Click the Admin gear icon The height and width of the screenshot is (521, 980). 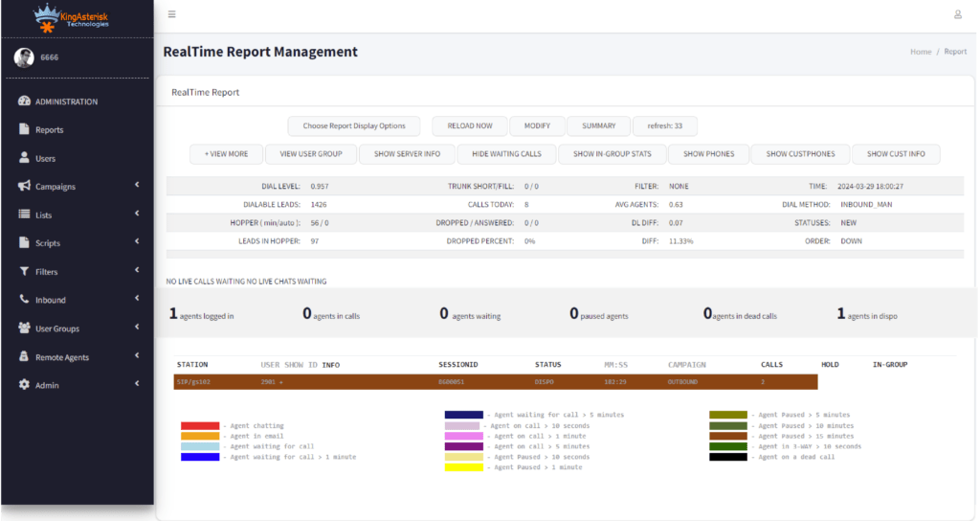(x=25, y=385)
